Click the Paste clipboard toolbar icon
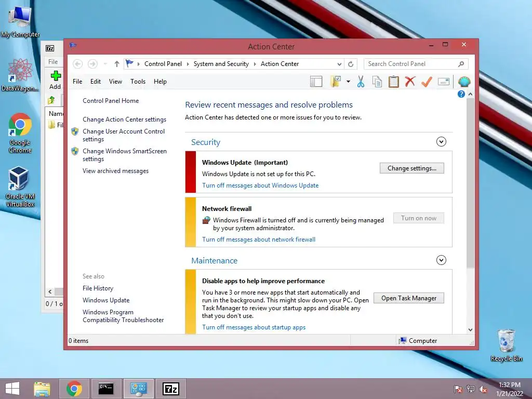The image size is (532, 399). 394,82
